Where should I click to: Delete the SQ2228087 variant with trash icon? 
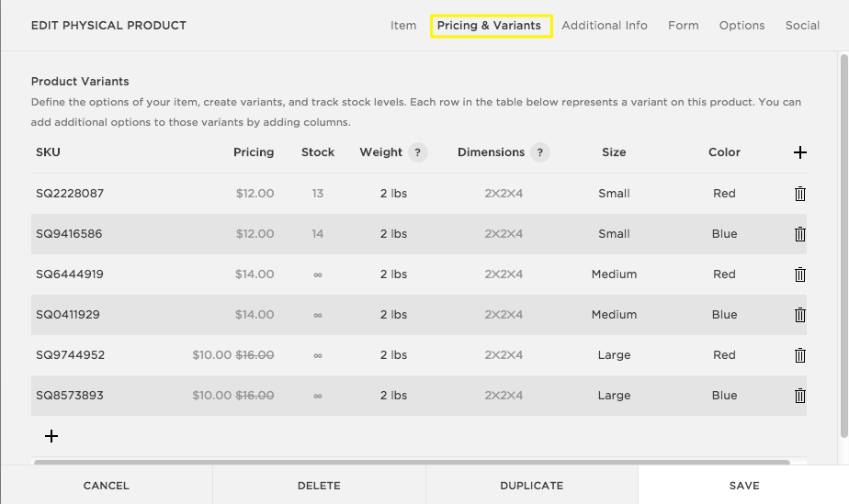pos(799,194)
